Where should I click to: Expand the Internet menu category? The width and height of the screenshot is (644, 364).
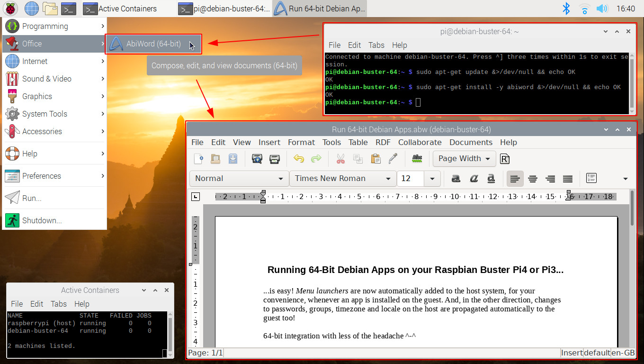pos(54,61)
